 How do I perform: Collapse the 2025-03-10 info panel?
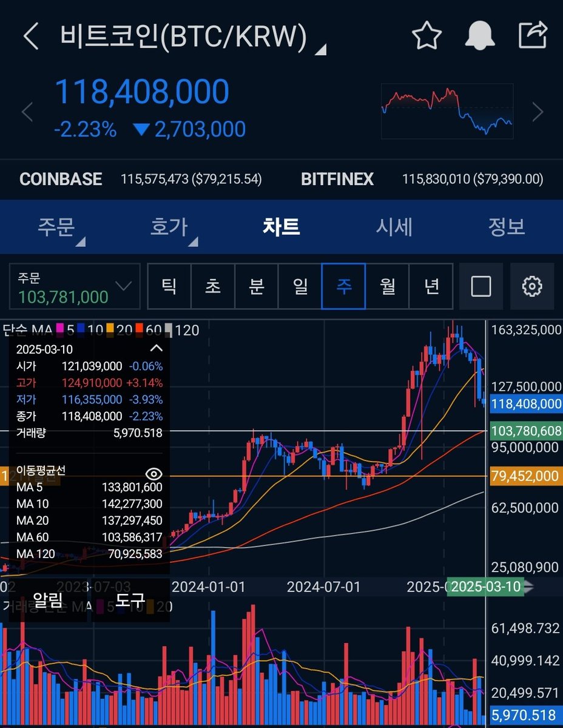(156, 348)
